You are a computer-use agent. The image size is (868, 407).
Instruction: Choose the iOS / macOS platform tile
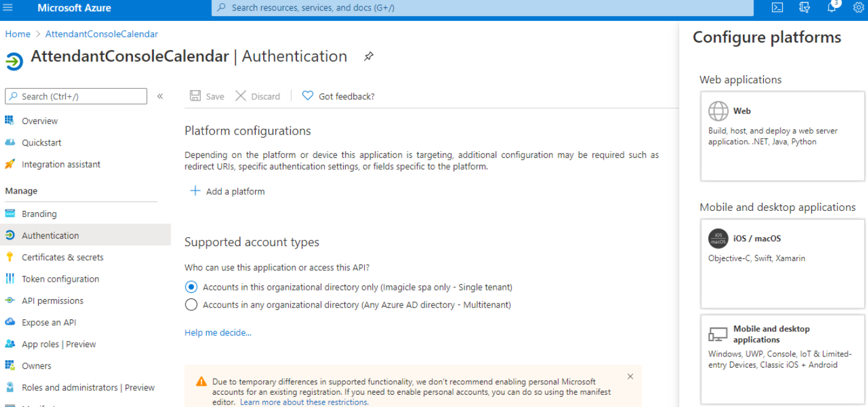pos(782,263)
